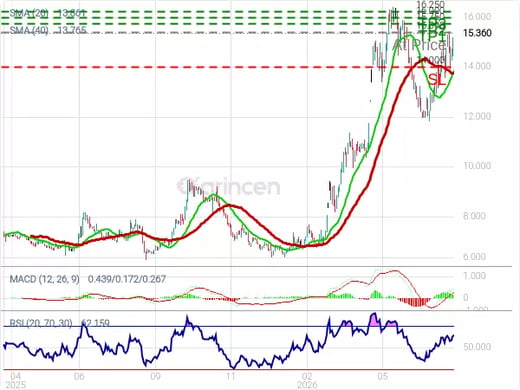Click the At Price annotation label
The image size is (520, 390).
[420, 45]
